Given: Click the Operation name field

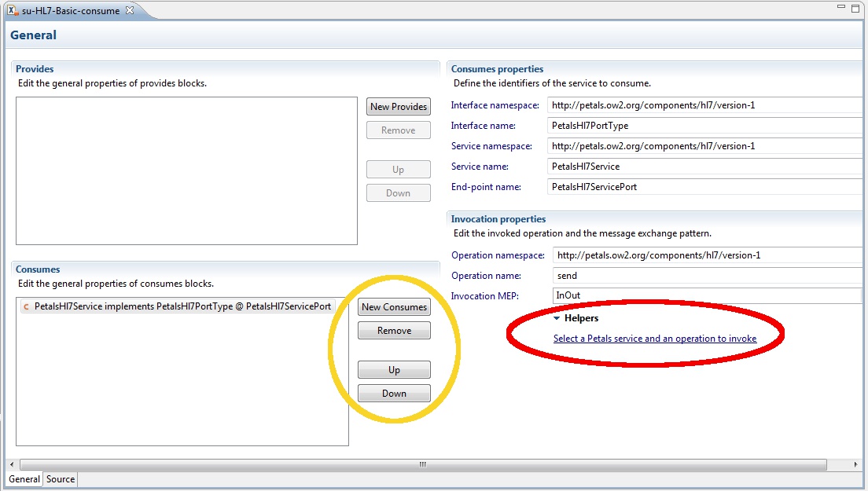Looking at the screenshot, I should (708, 276).
